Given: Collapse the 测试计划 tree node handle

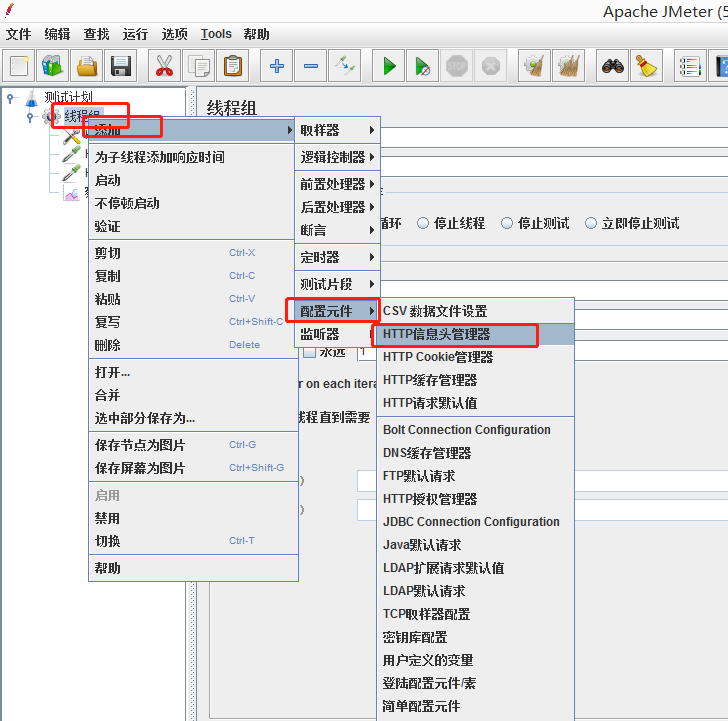Looking at the screenshot, I should click(x=10, y=98).
